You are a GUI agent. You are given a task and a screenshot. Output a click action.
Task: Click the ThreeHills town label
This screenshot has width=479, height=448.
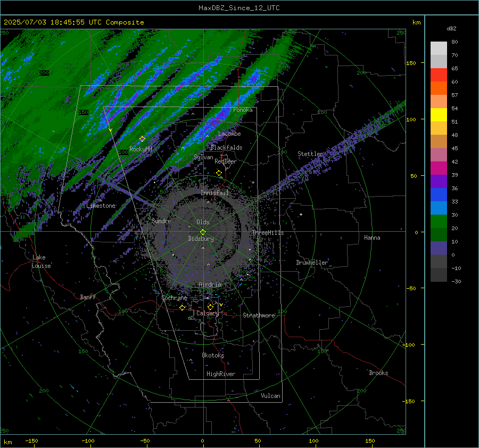pos(268,233)
